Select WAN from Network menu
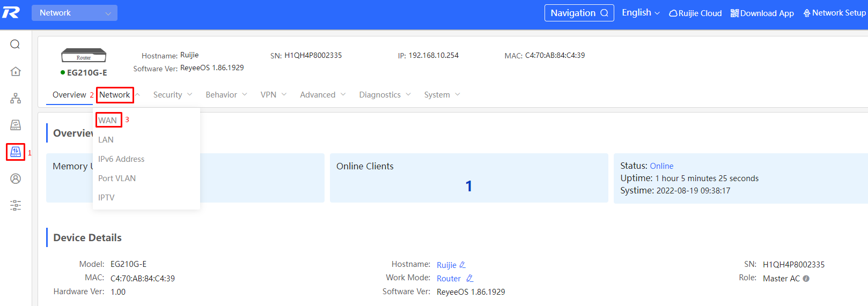Image resolution: width=868 pixels, height=306 pixels. pos(108,120)
